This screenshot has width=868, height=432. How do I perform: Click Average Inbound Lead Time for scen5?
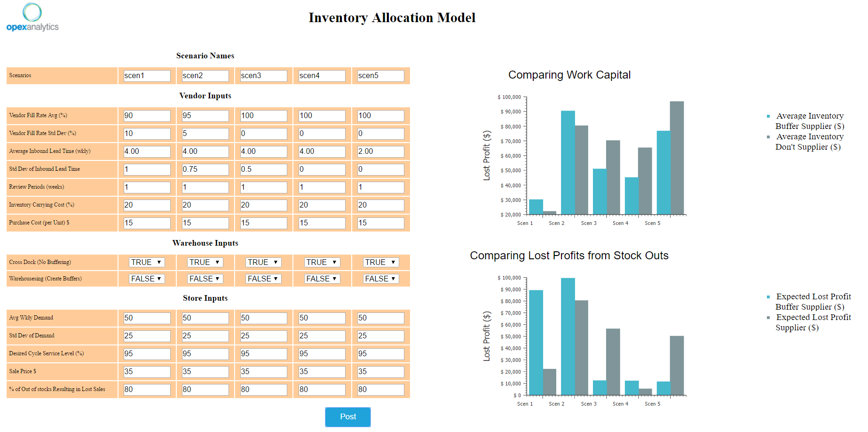point(380,152)
